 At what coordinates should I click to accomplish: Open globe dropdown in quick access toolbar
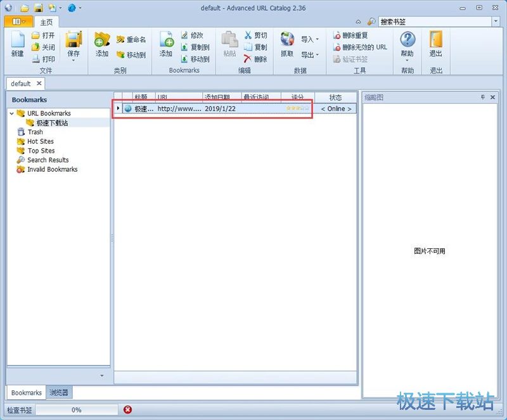click(80, 8)
